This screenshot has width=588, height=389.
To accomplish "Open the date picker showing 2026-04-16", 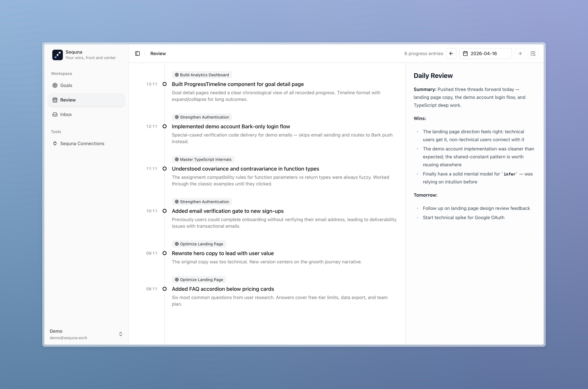I will pyautogui.click(x=485, y=54).
